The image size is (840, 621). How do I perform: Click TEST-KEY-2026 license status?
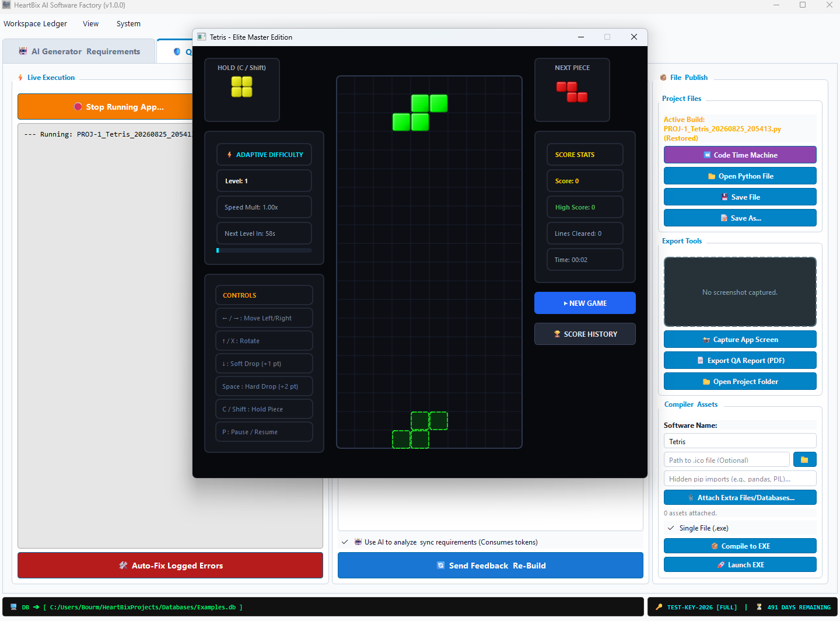(702, 607)
